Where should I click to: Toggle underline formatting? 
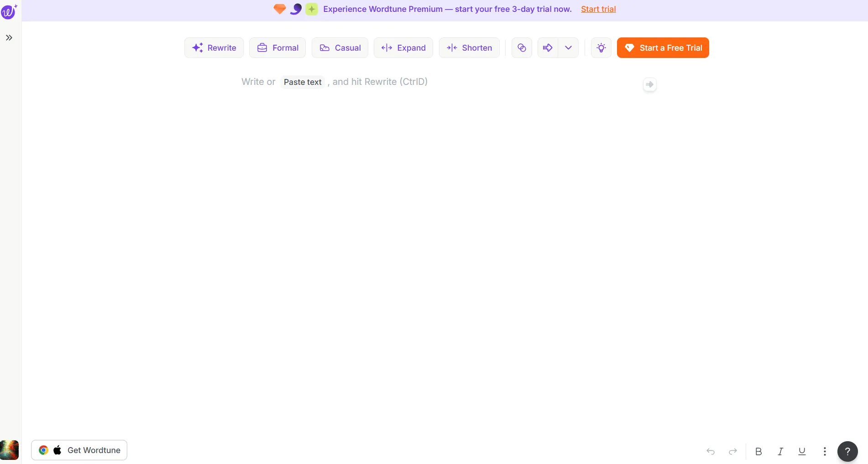tap(802, 451)
